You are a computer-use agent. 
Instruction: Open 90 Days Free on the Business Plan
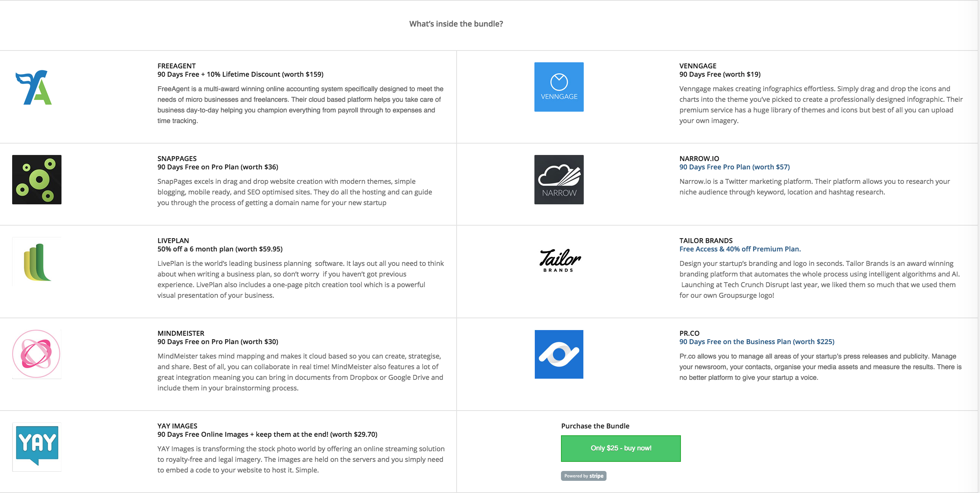[x=756, y=341]
